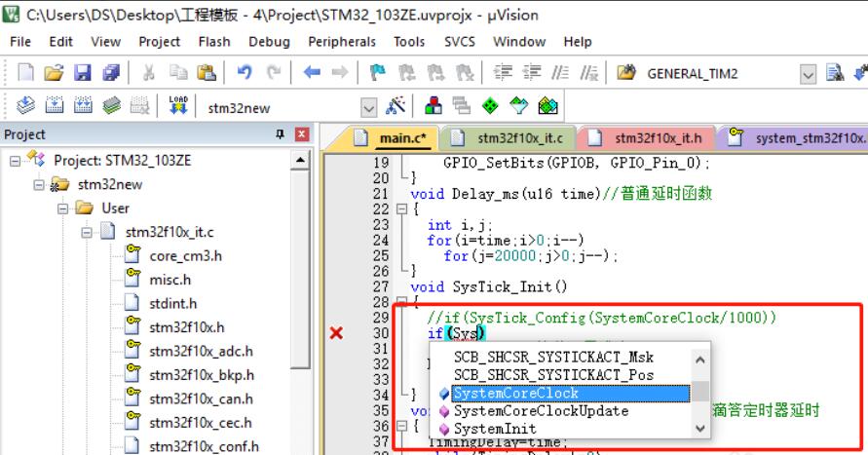Collapse the stm32new target tree node

[41, 184]
